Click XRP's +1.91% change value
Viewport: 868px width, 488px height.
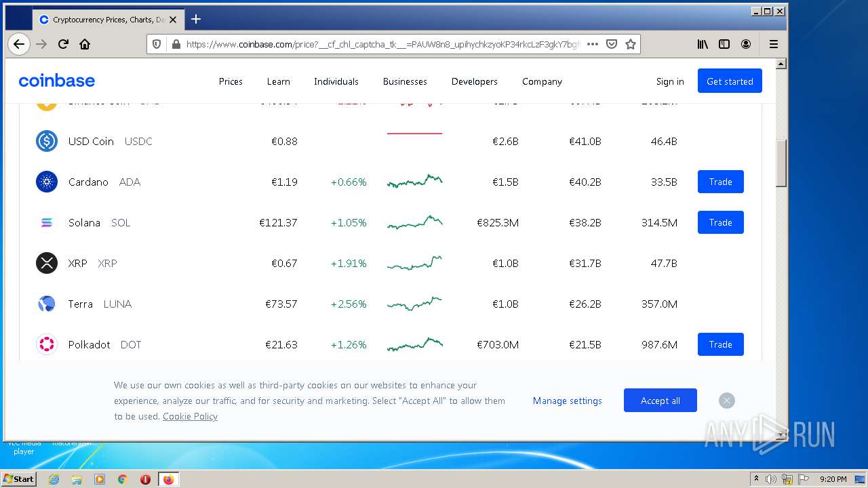click(349, 263)
